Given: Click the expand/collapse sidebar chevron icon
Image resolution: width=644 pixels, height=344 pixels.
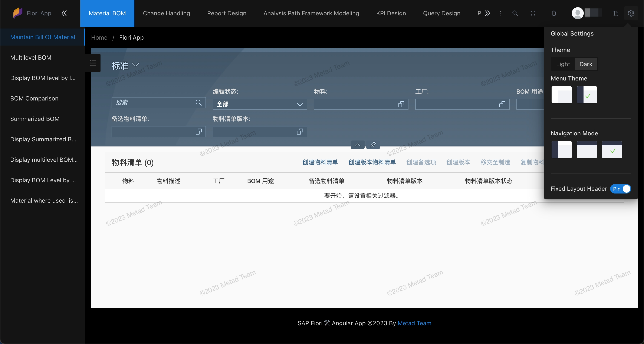Looking at the screenshot, I should pos(64,13).
